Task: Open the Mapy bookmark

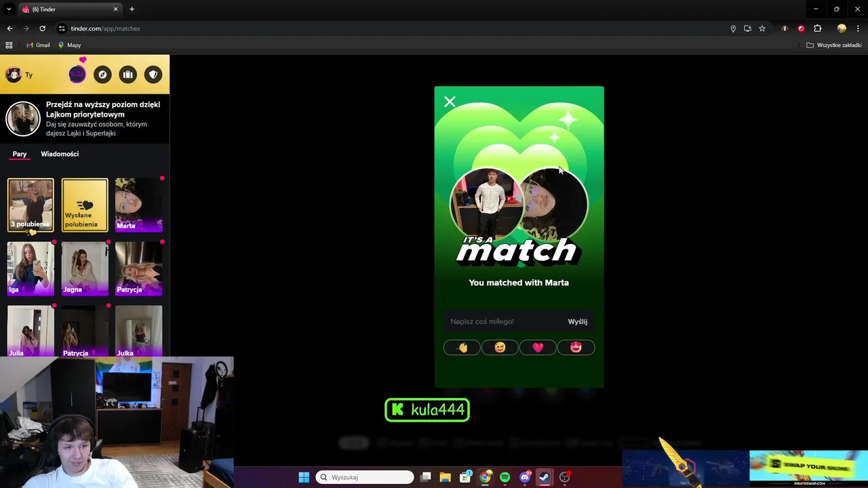Action: (69, 45)
